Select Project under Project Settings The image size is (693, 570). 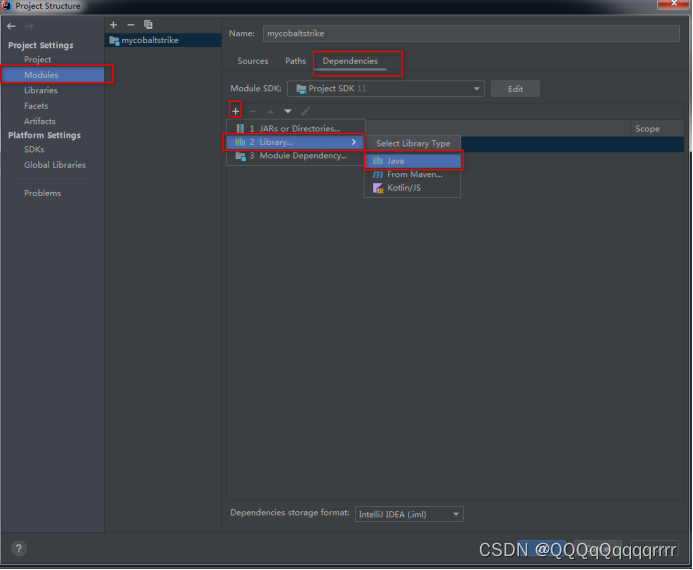coord(38,59)
